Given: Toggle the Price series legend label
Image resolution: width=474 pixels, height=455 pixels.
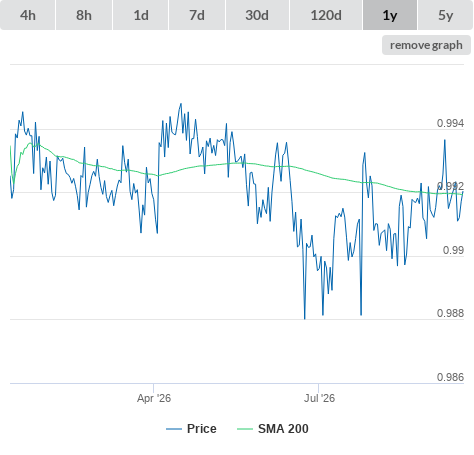Looking at the screenshot, I should 202,429.
